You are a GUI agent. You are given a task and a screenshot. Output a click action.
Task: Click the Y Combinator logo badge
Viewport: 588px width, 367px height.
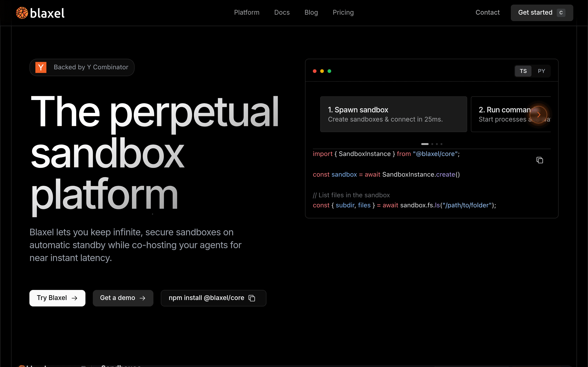tap(41, 67)
